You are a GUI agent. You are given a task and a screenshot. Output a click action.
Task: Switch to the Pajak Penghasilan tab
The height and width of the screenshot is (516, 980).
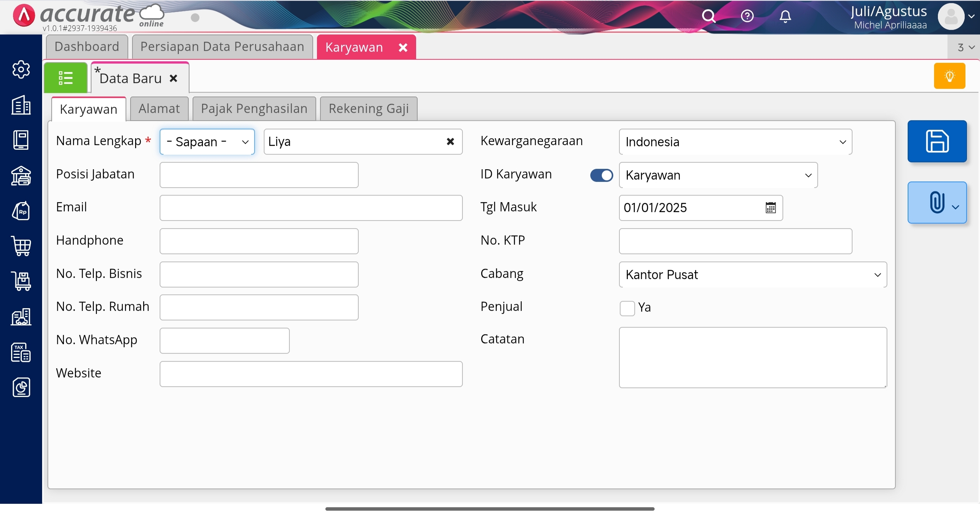[254, 109]
